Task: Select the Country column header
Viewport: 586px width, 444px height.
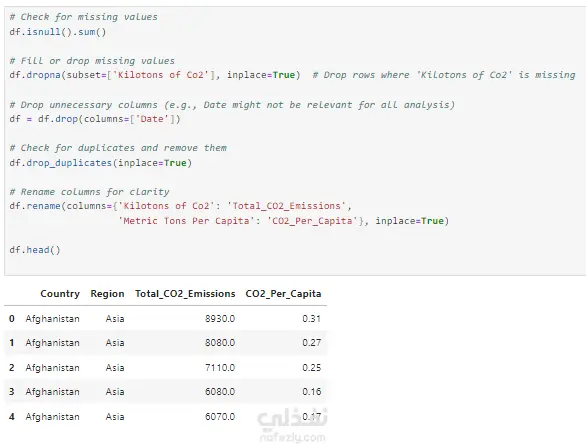Action: tap(60, 294)
